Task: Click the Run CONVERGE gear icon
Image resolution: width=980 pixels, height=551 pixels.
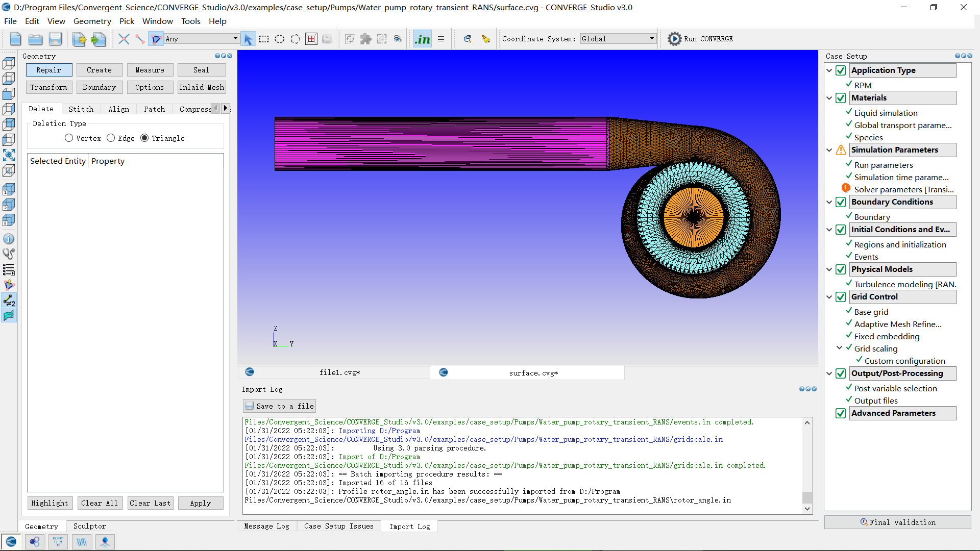Action: pyautogui.click(x=674, y=39)
